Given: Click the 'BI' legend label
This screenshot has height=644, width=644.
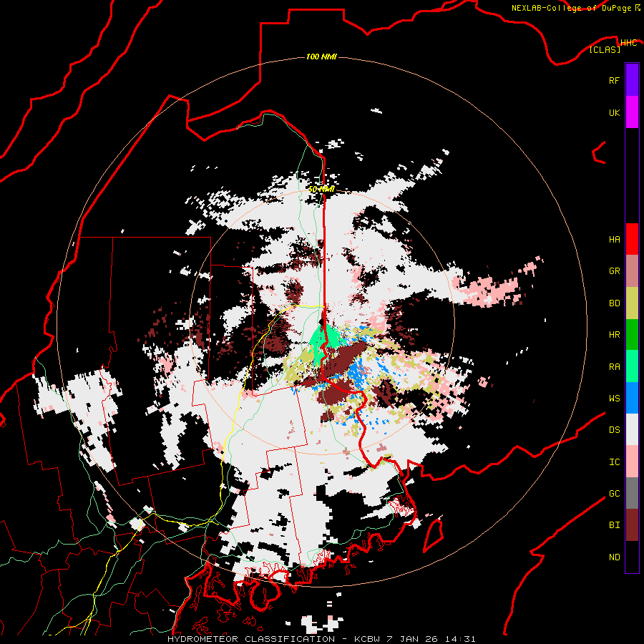Looking at the screenshot, I should pyautogui.click(x=614, y=525).
